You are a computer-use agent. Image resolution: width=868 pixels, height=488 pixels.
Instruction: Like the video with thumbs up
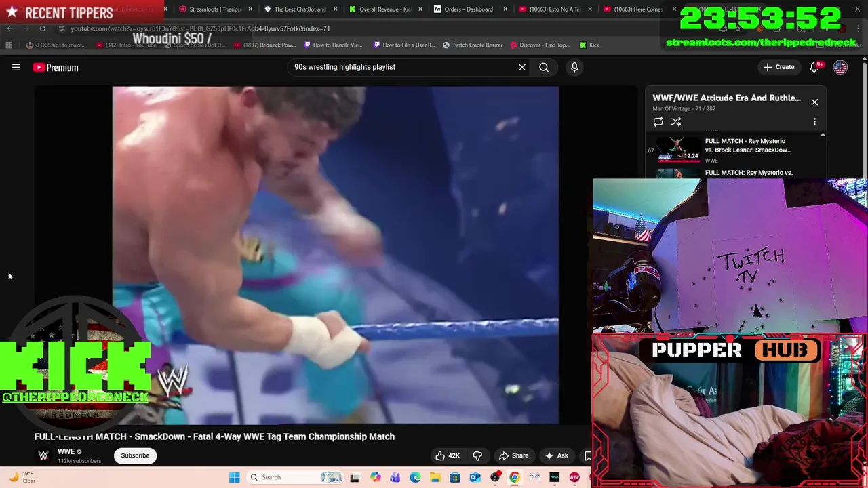[x=447, y=455]
